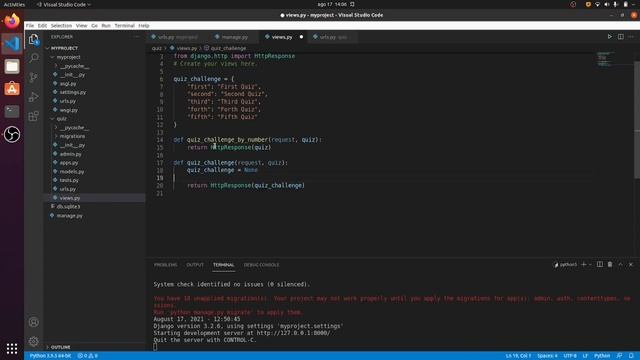Image resolution: width=640 pixels, height=360 pixels.
Task: Run the Python file with play icon
Action: click(609, 37)
